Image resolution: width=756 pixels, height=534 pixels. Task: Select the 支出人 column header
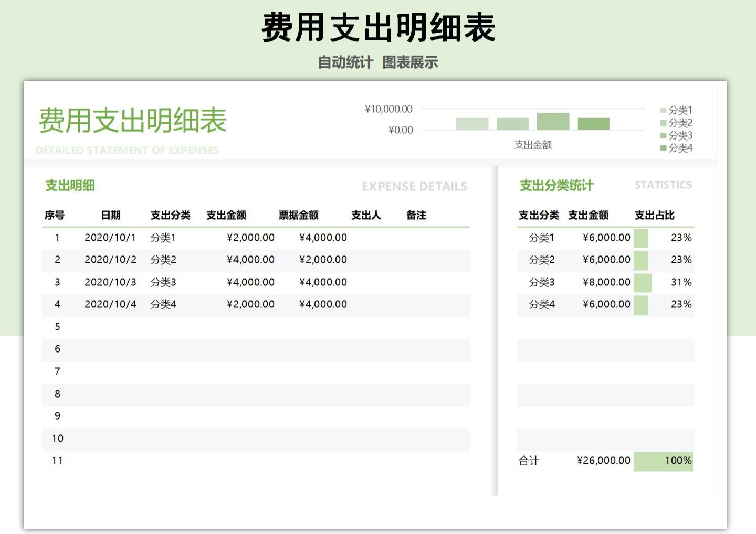coord(366,215)
